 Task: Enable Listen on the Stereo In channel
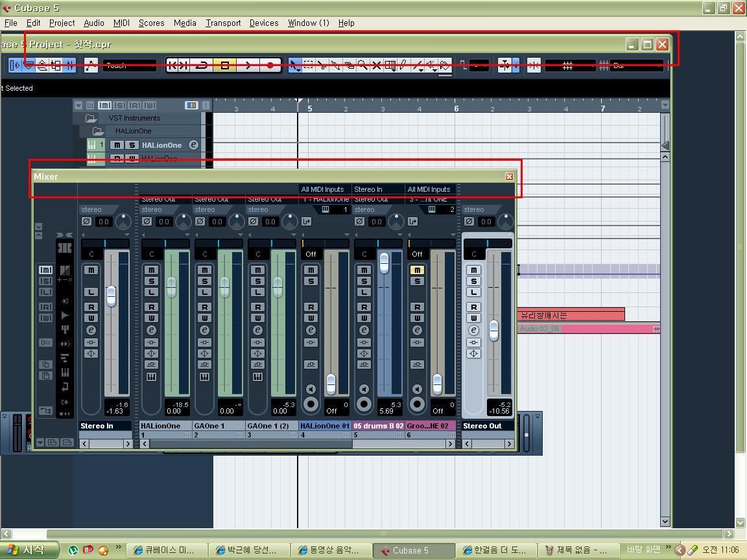91,292
